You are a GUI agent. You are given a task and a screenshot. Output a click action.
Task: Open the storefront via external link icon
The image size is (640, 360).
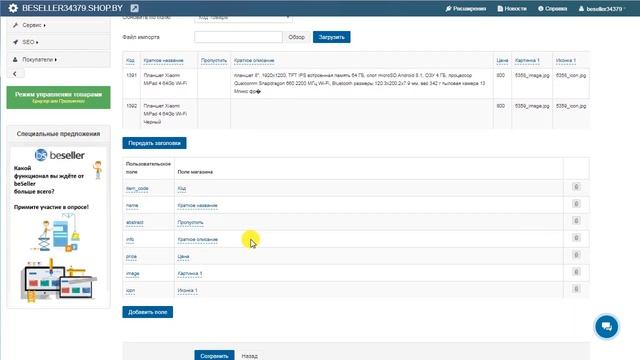[x=134, y=8]
